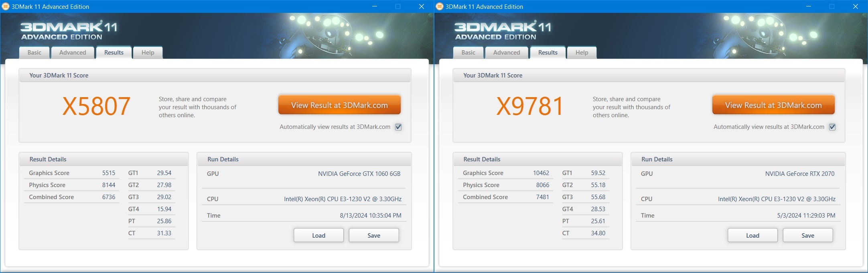
Task: Open the Basic tab in the left window
Action: click(x=34, y=53)
